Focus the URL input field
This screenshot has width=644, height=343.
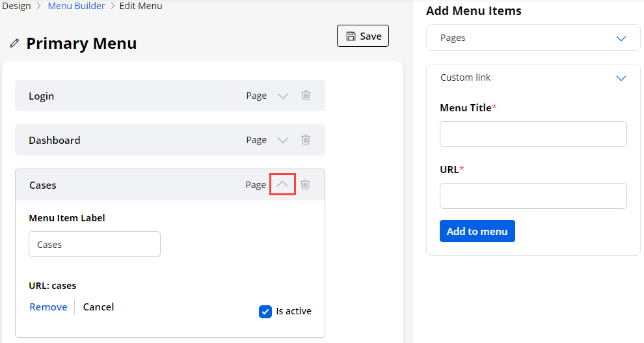click(533, 196)
